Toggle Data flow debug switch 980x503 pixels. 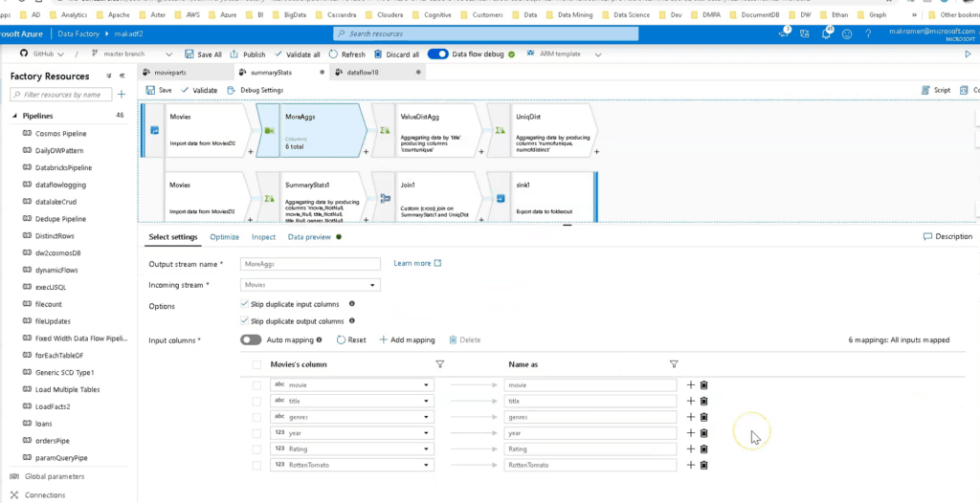pyautogui.click(x=438, y=55)
